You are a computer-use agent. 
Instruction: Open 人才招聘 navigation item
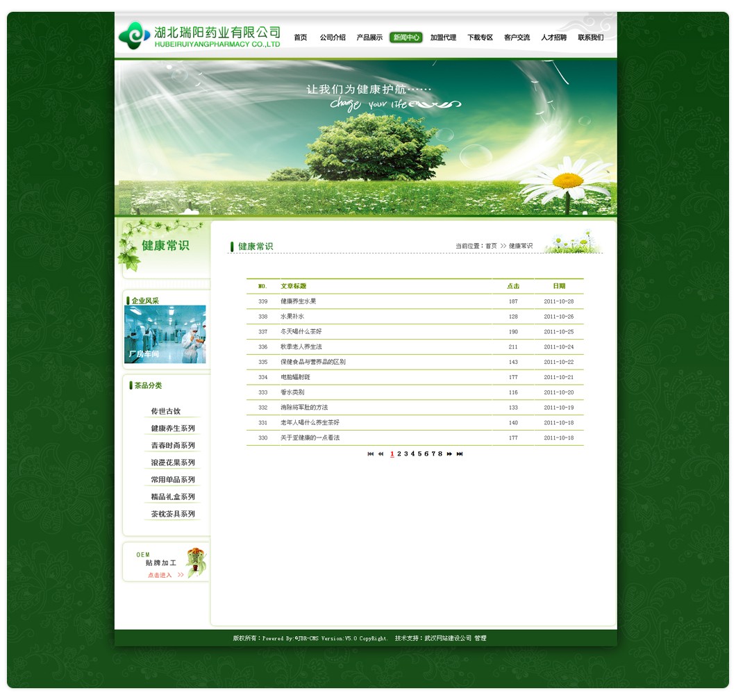click(553, 37)
